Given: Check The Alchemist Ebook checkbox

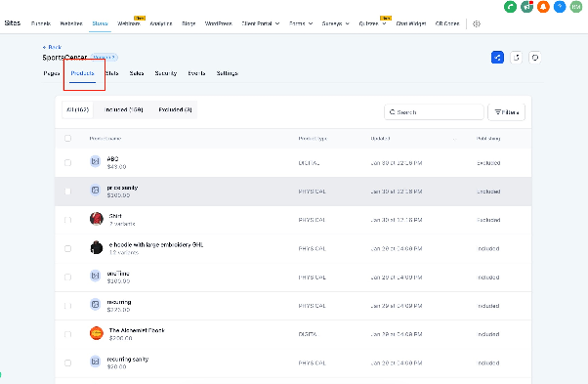Looking at the screenshot, I should (x=67, y=334).
